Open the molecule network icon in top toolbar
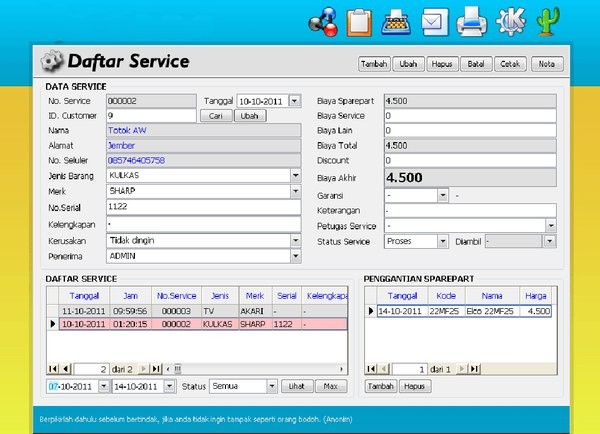 (x=324, y=22)
